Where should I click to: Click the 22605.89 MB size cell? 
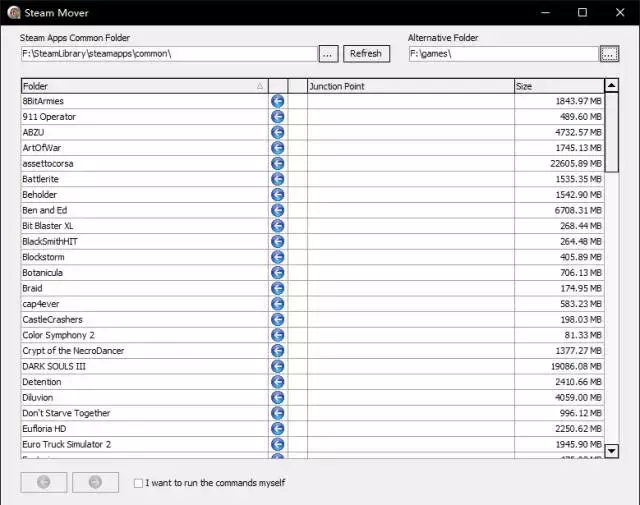click(x=559, y=164)
